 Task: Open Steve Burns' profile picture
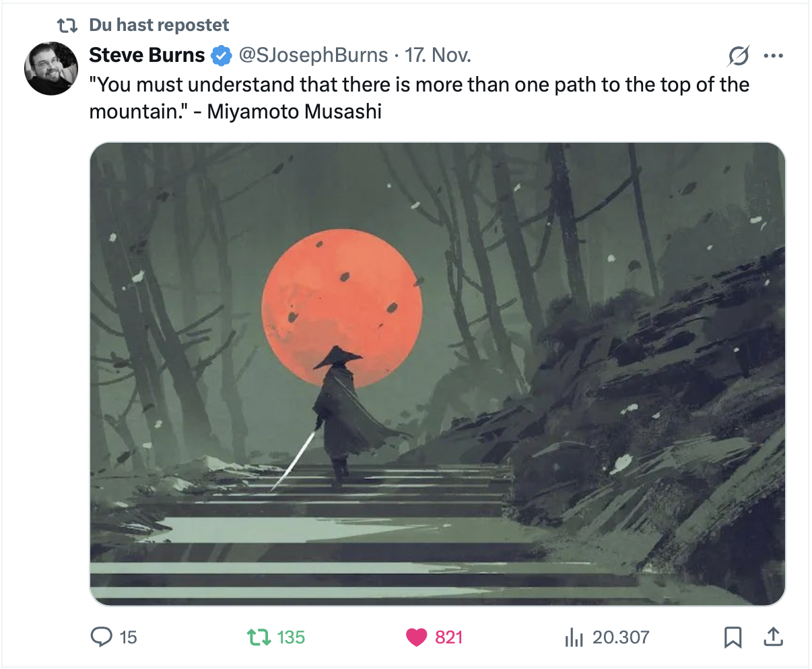pos(52,69)
